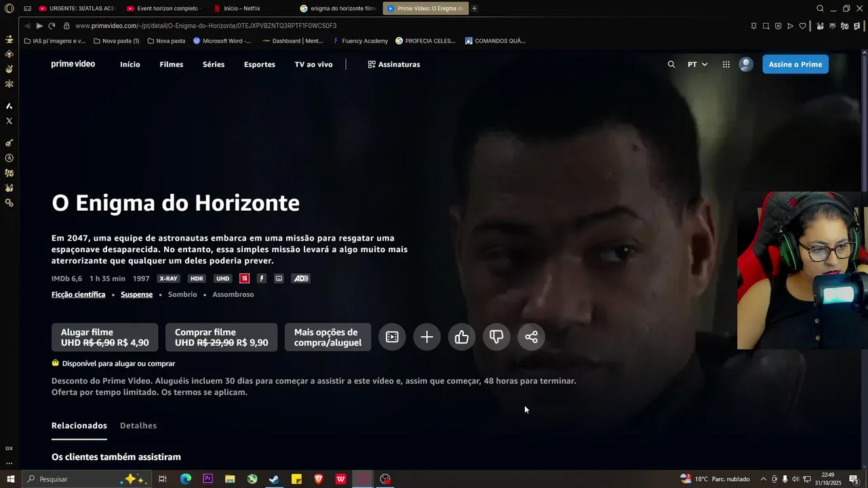Open the notification center in system tray
868x488 pixels.
(854, 479)
